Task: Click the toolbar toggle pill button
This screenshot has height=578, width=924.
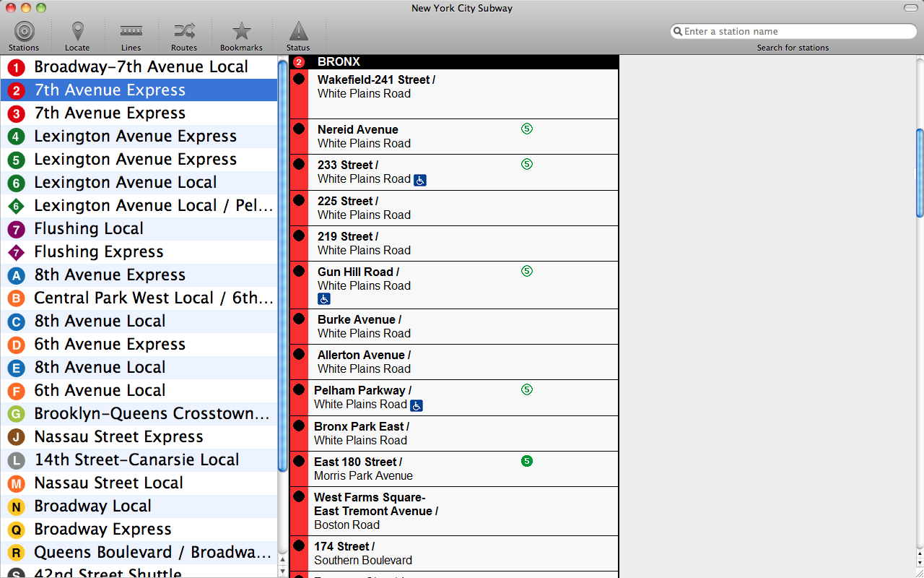Action: 910,7
